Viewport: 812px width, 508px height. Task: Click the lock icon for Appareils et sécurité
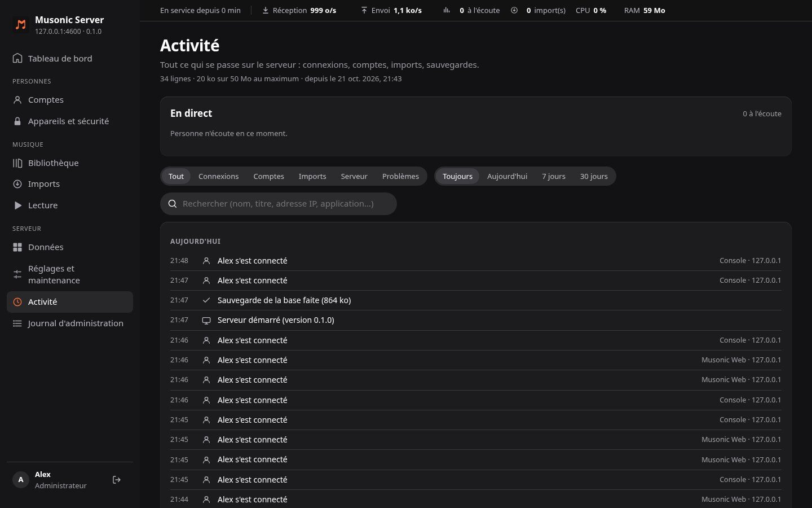pyautogui.click(x=17, y=121)
